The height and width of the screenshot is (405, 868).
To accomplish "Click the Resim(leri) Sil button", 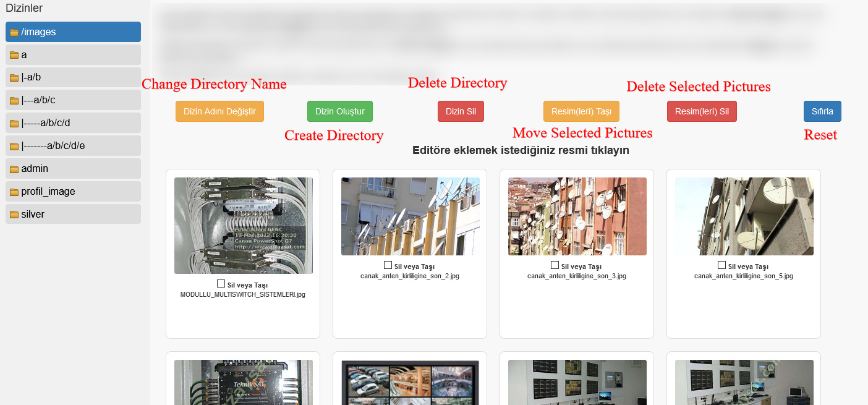I will point(702,111).
